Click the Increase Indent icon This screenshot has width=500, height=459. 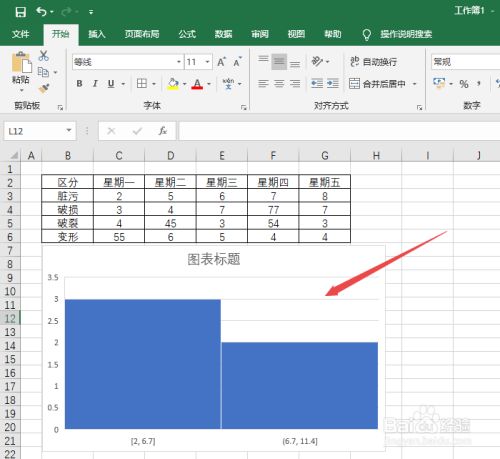(333, 83)
